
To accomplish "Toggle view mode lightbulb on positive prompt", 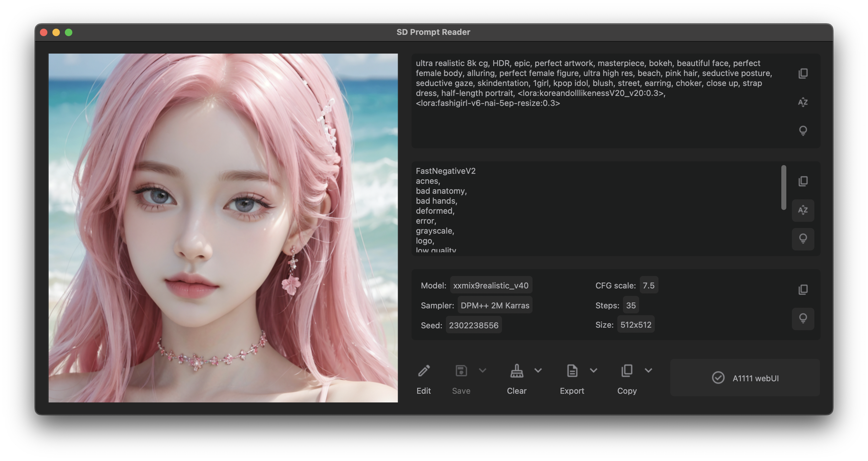I will [803, 131].
